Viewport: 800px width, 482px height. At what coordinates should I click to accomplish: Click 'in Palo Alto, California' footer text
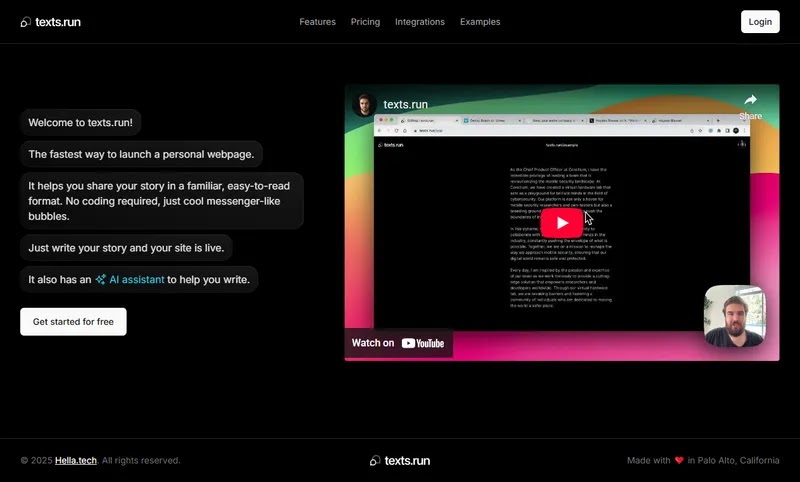(x=733, y=461)
